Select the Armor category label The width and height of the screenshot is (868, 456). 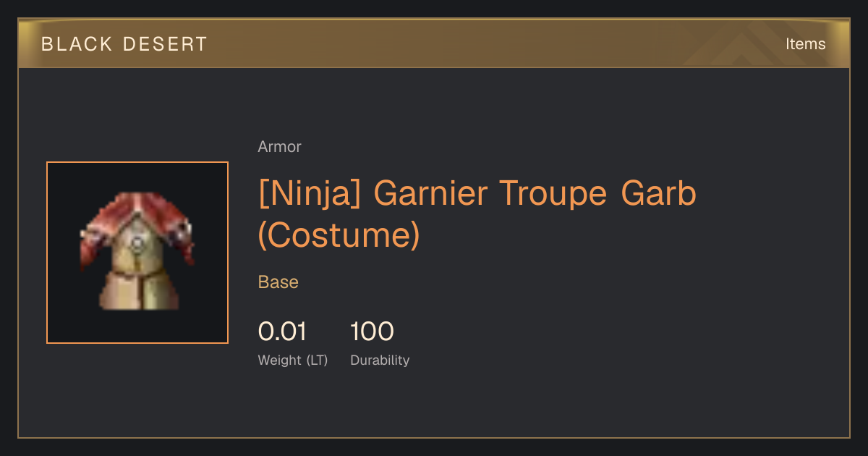(x=279, y=147)
